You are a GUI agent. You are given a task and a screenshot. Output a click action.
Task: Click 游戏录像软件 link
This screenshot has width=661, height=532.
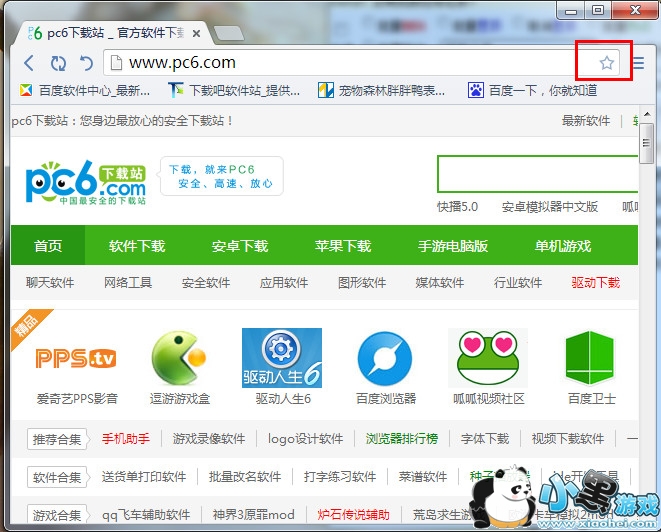point(209,439)
